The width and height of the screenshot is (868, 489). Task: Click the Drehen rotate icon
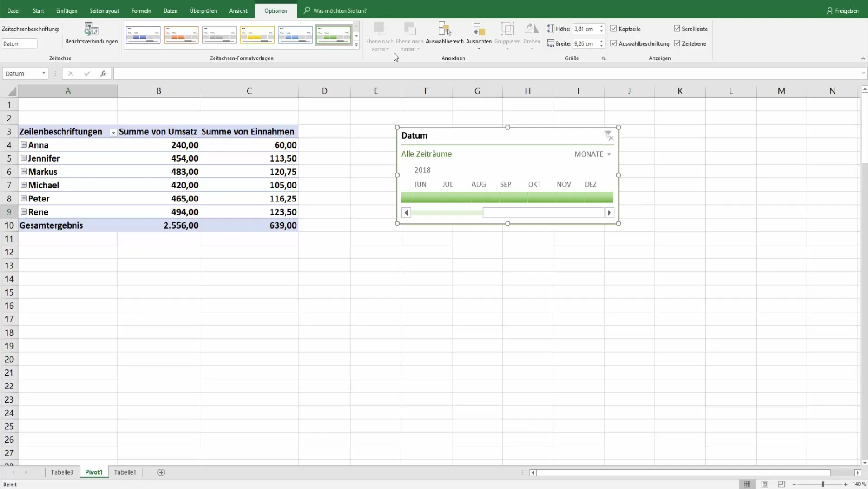[532, 29]
